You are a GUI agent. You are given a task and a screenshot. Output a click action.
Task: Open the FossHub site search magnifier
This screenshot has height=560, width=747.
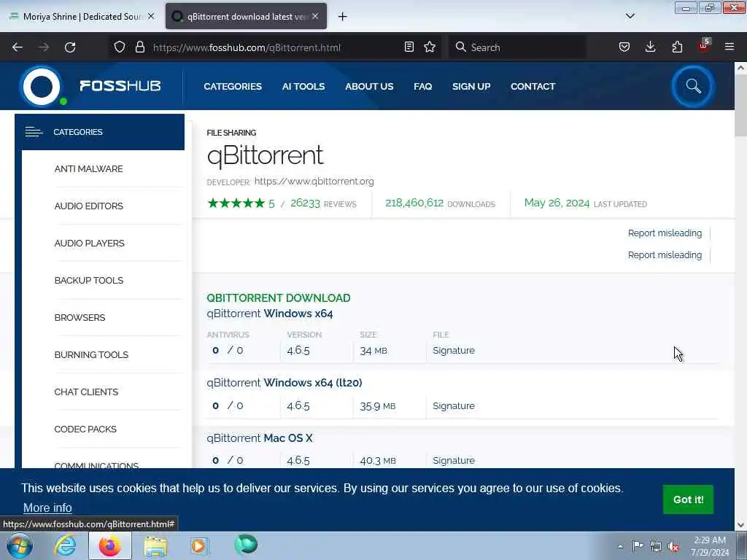coord(693,86)
